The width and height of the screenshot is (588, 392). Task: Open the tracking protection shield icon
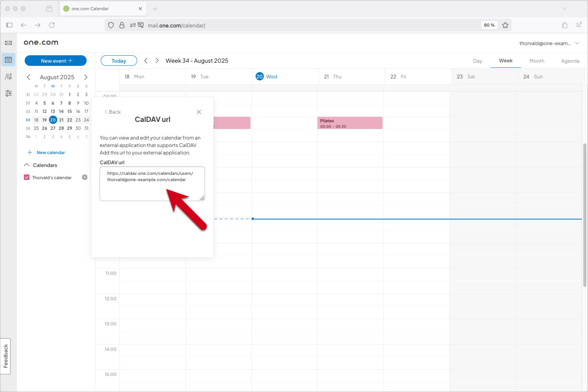(x=111, y=25)
